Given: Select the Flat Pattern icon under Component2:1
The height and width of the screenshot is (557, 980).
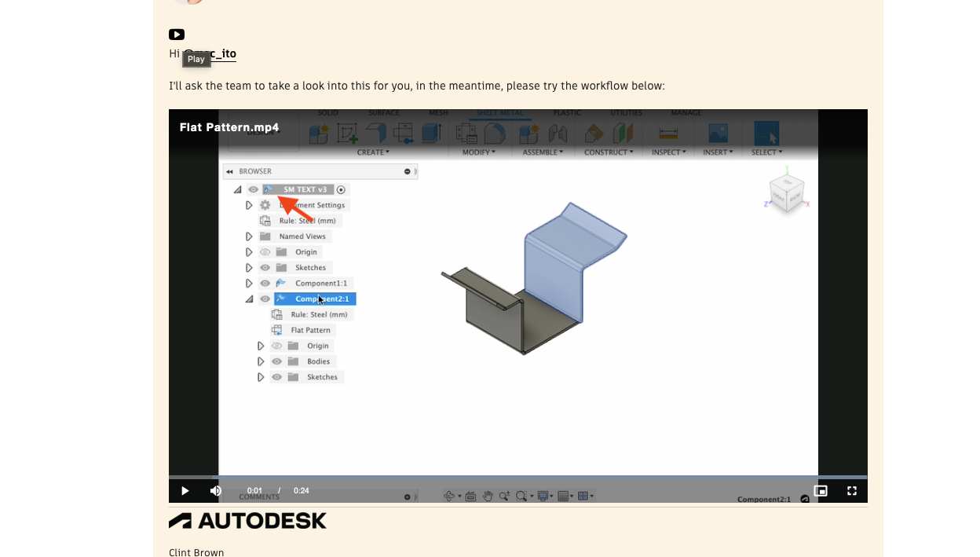Looking at the screenshot, I should (x=276, y=329).
